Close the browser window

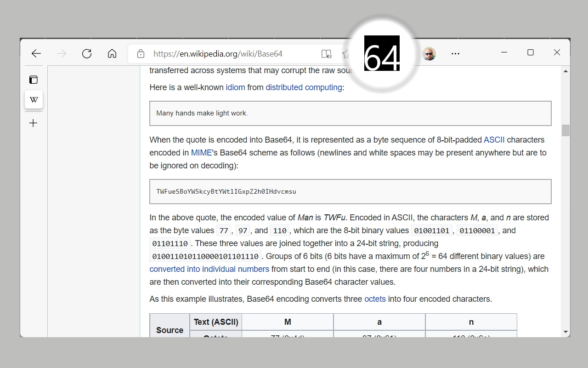coord(557,52)
